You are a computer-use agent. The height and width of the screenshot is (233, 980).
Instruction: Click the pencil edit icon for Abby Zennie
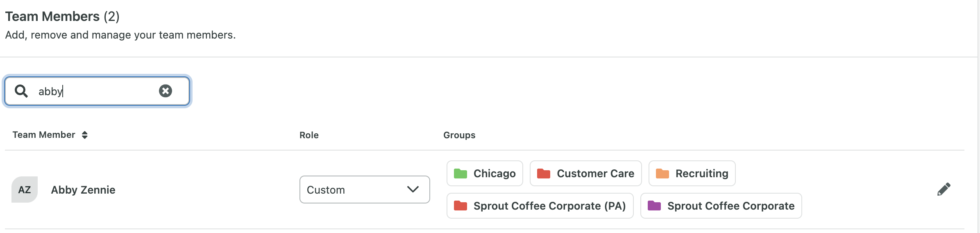click(x=944, y=189)
